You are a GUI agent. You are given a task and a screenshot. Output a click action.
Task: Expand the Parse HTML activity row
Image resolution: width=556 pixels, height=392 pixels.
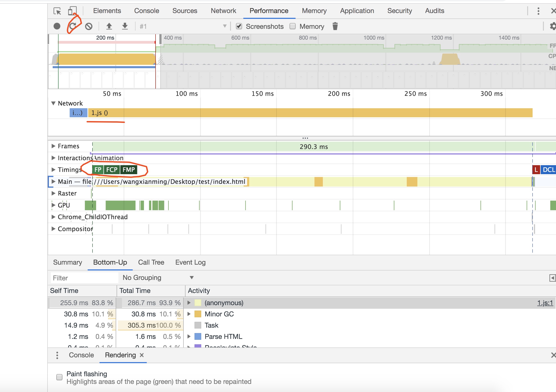pyautogui.click(x=189, y=337)
